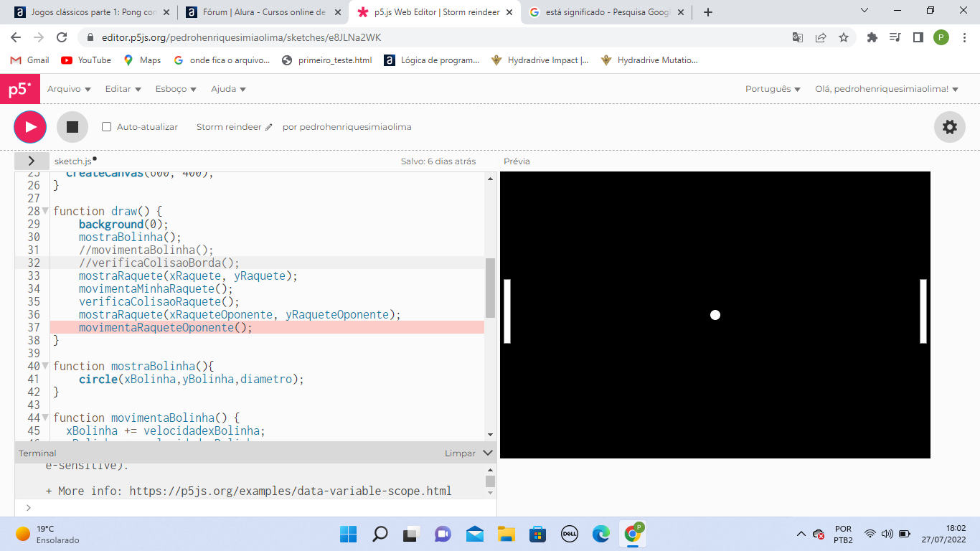
Task: Open the Esboço menu
Action: pos(176,89)
